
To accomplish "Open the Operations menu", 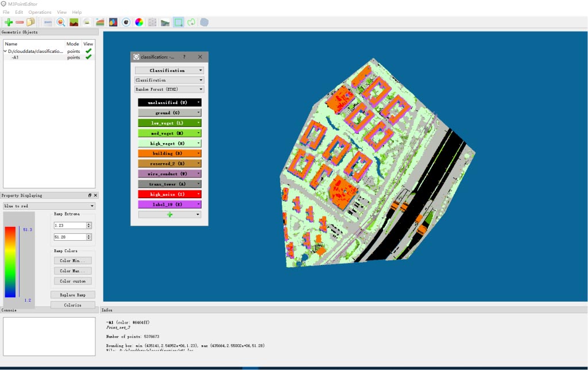I will pos(40,12).
